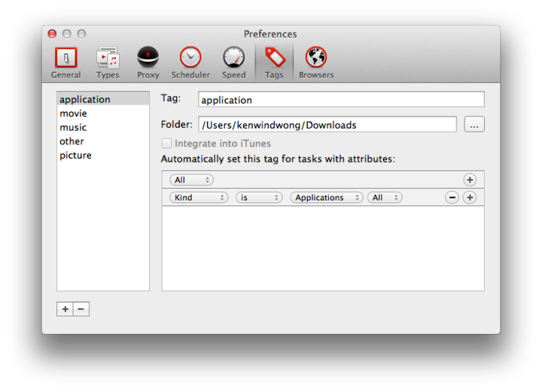Open the Speed gauge preferences
This screenshot has height=392, width=542.
pos(233,62)
